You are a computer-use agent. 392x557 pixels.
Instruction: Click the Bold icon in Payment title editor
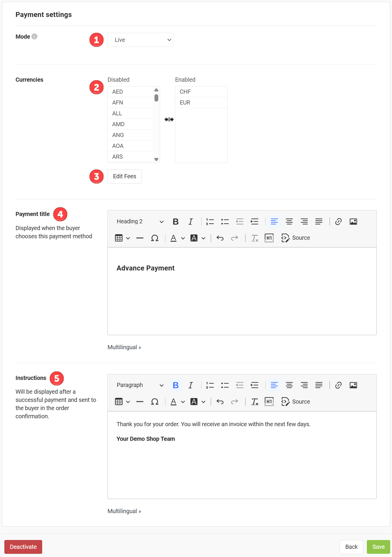click(176, 222)
